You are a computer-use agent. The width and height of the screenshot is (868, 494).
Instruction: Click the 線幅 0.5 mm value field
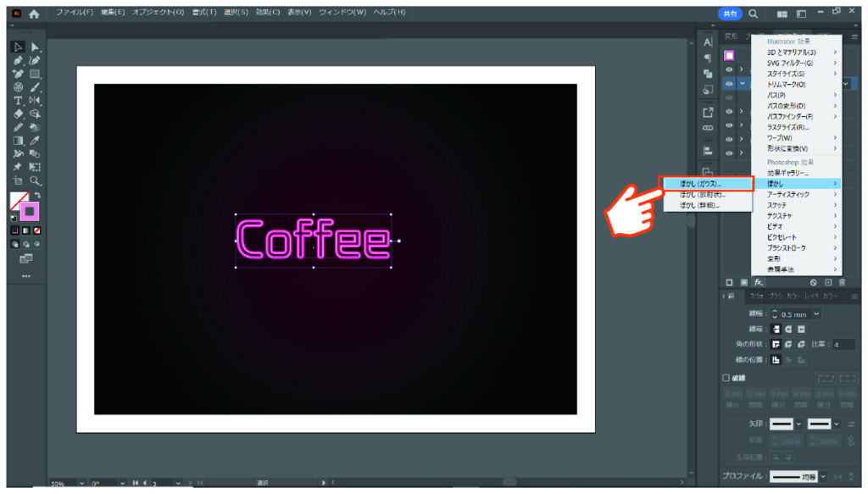[x=794, y=314]
